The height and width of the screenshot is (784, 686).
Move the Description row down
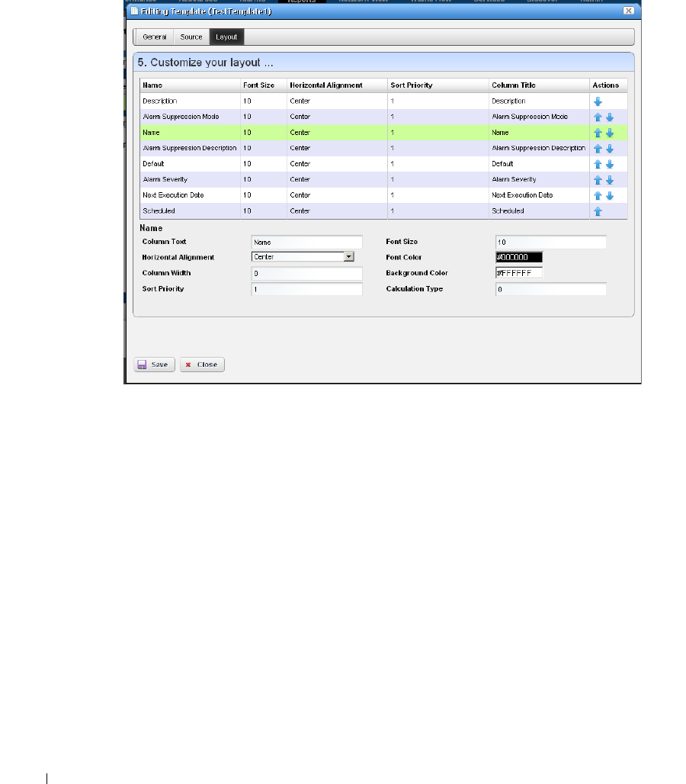point(598,101)
